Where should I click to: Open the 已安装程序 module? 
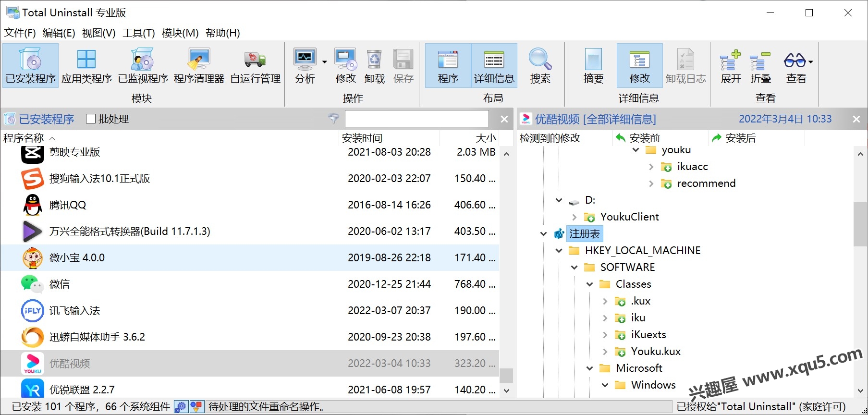[31, 66]
